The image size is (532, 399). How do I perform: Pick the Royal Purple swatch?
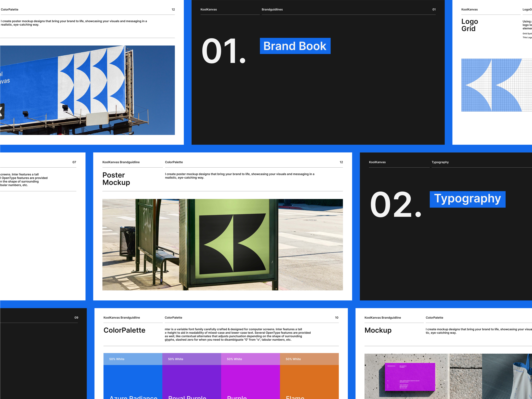pyautogui.click(x=192, y=382)
